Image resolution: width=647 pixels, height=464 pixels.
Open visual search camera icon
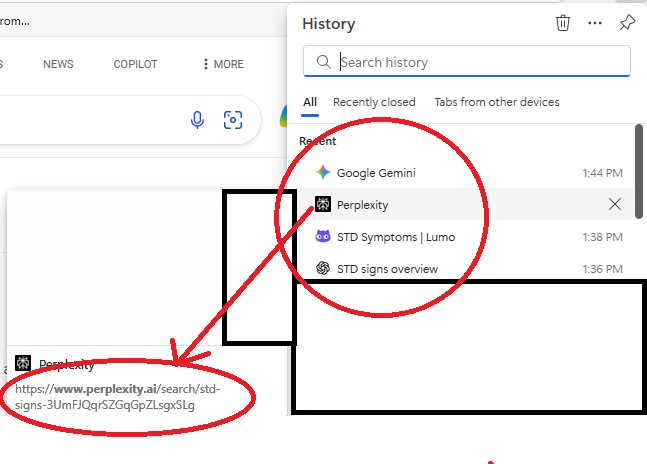pos(233,120)
